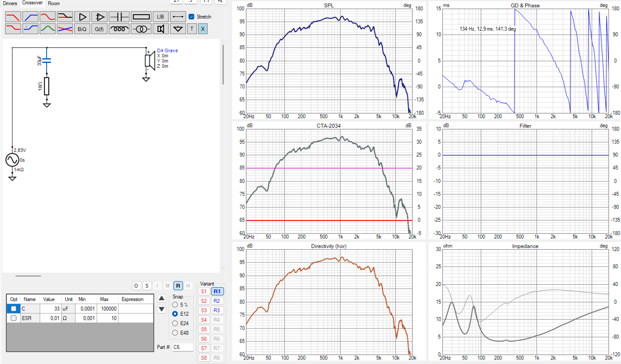This screenshot has width=621, height=364.
Task: Click the up arrow beside the parameter table
Action: [162, 298]
